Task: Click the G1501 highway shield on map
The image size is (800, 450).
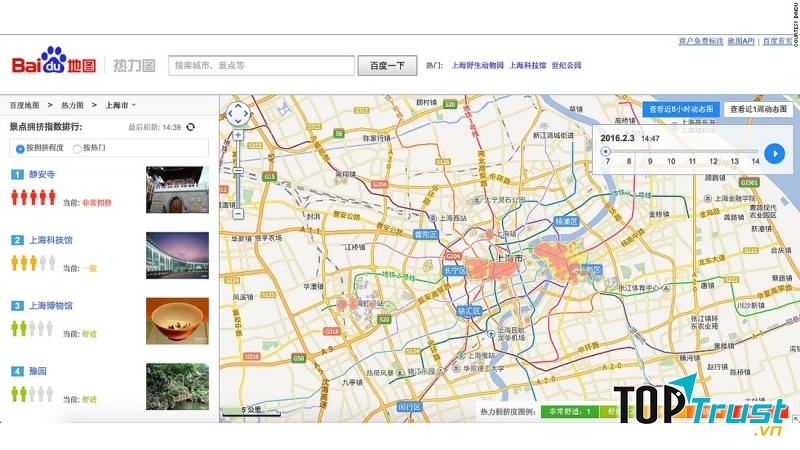Action: point(749,182)
